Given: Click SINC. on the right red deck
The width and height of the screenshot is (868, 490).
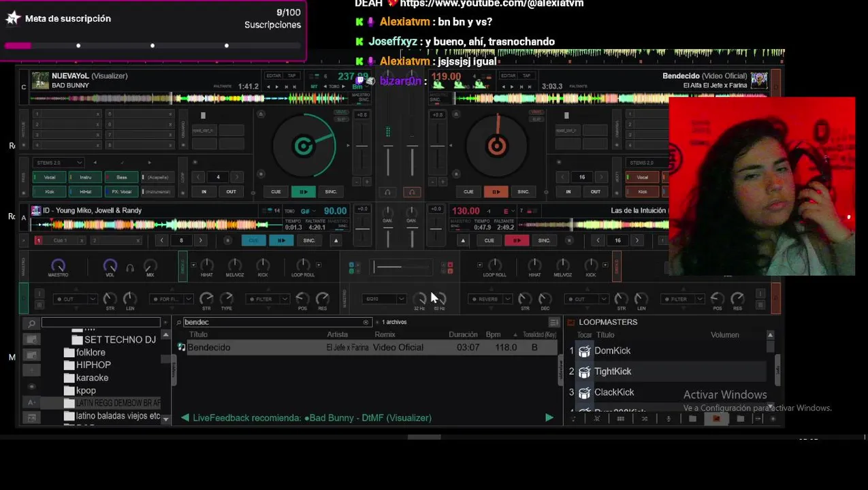Looking at the screenshot, I should (523, 192).
